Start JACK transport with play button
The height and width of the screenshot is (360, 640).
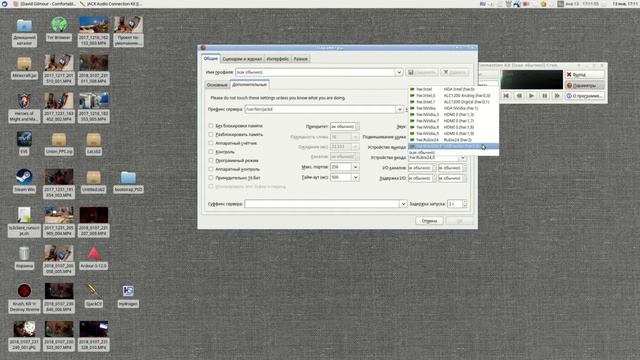point(531,96)
